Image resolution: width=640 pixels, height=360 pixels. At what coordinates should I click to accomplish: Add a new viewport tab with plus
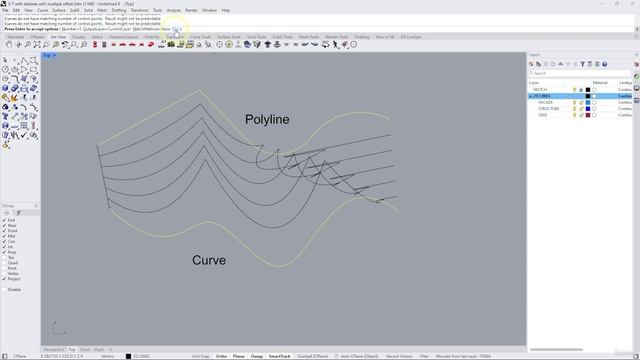(110, 350)
